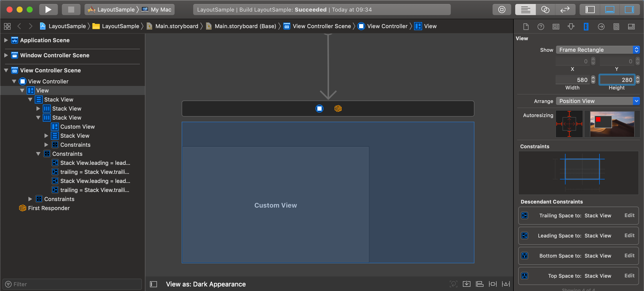Open the Connections inspector arrow icon
This screenshot has height=291, width=644.
tap(601, 26)
